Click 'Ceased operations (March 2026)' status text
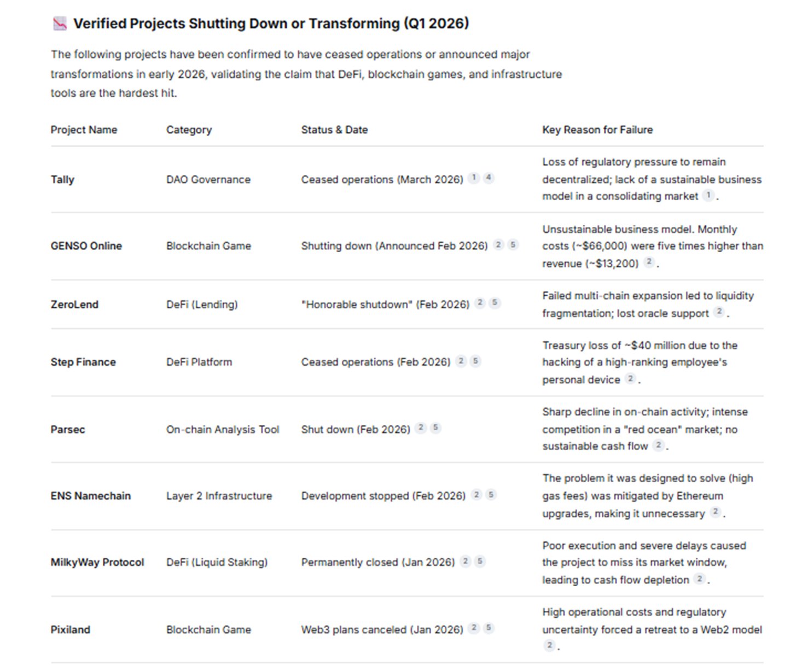Viewport: 802px width, 672px height. click(382, 180)
